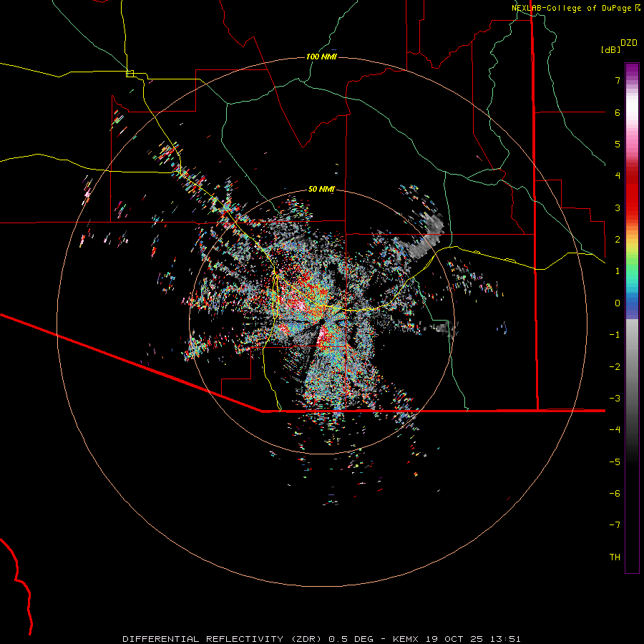
Task: Select the -5 dB mark on scale
Action: coord(615,462)
